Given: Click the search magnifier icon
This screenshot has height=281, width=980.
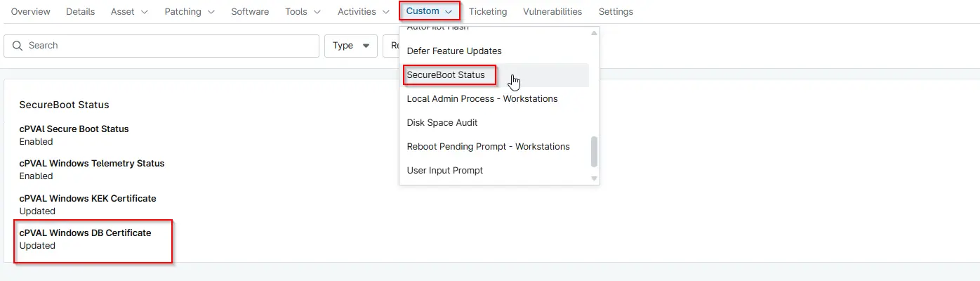Looking at the screenshot, I should (18, 46).
